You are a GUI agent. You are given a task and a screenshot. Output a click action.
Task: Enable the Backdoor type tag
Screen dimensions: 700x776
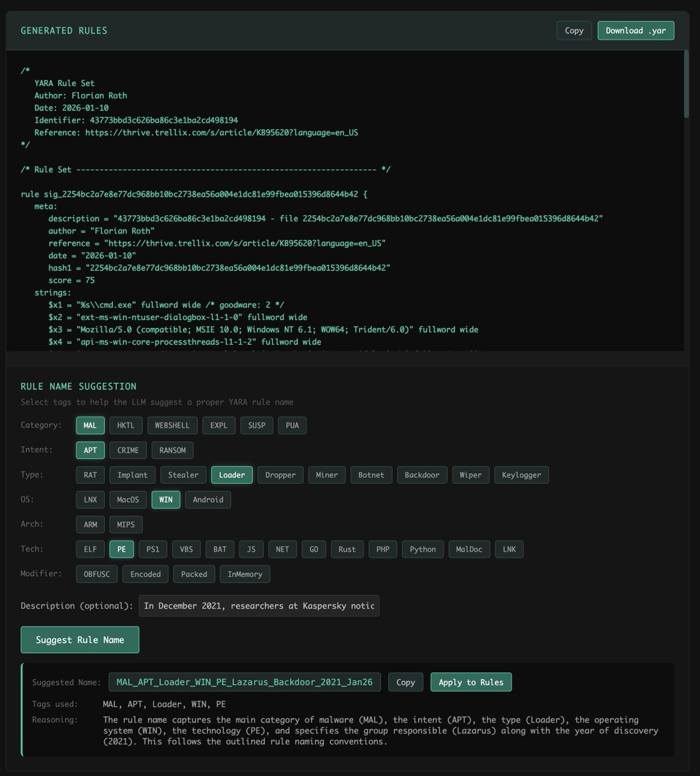(x=422, y=475)
